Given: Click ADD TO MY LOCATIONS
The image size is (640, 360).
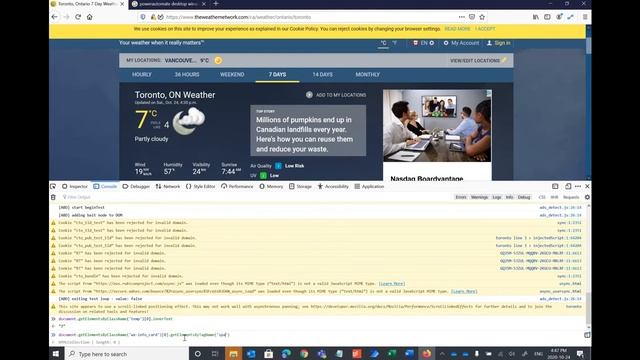Looking at the screenshot, I should (336, 95).
